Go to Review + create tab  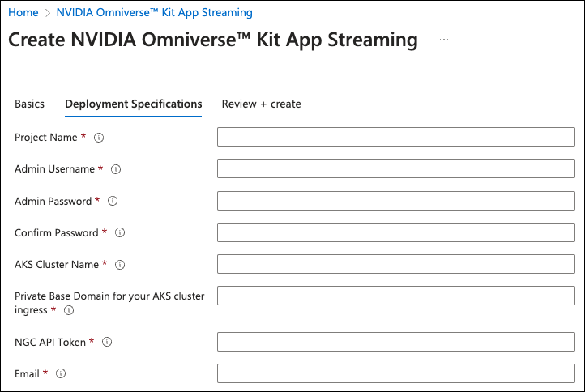pyautogui.click(x=261, y=104)
